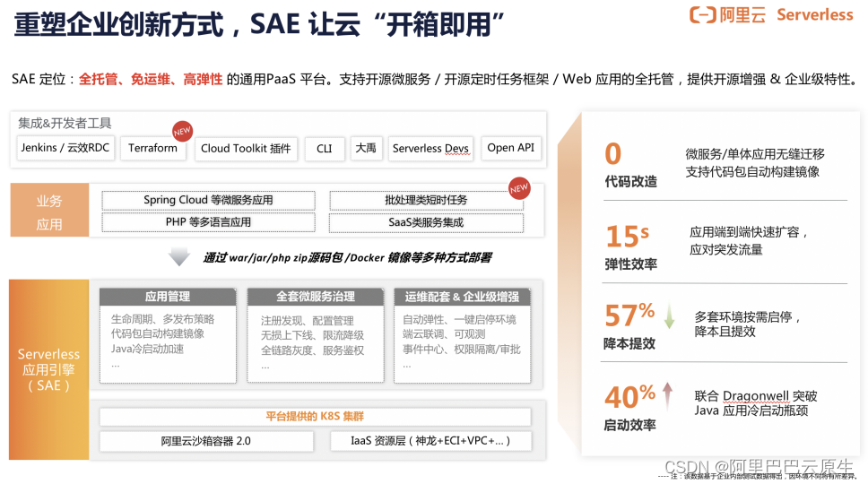This screenshot has width=868, height=484.
Task: Click the line 自动弹性、一键启停环境
Action: [459, 320]
